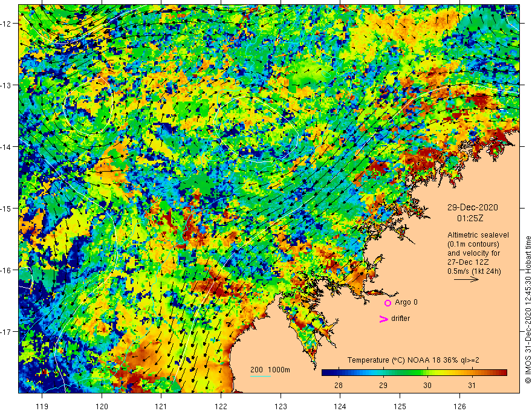Click the magenta drifter arrow symbol

click(x=383, y=319)
